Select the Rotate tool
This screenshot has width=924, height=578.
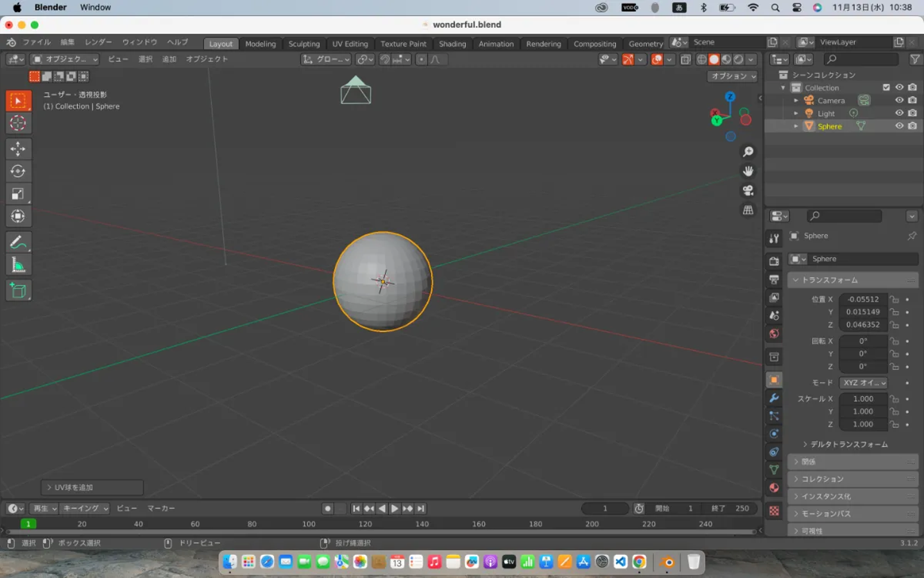tap(18, 171)
